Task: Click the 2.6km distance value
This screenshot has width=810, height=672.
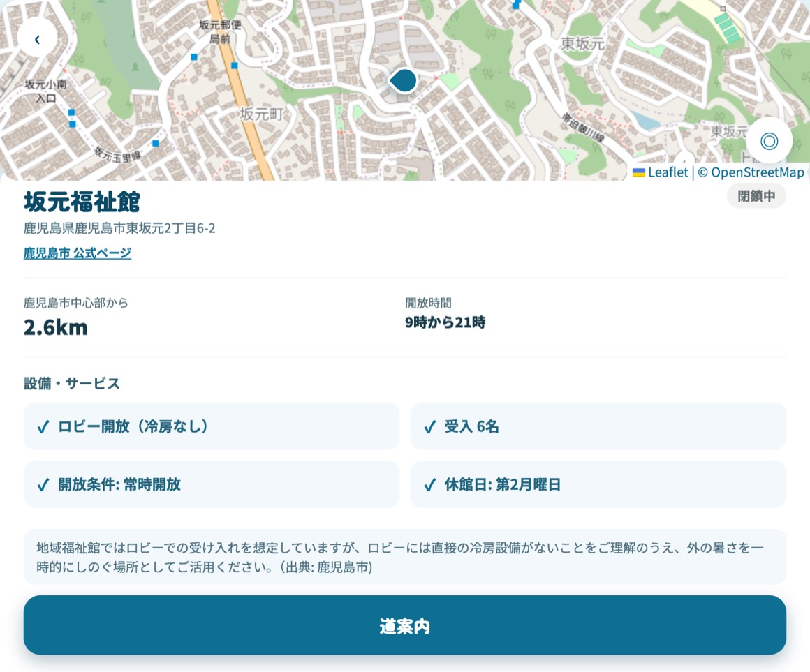Action: click(x=55, y=328)
